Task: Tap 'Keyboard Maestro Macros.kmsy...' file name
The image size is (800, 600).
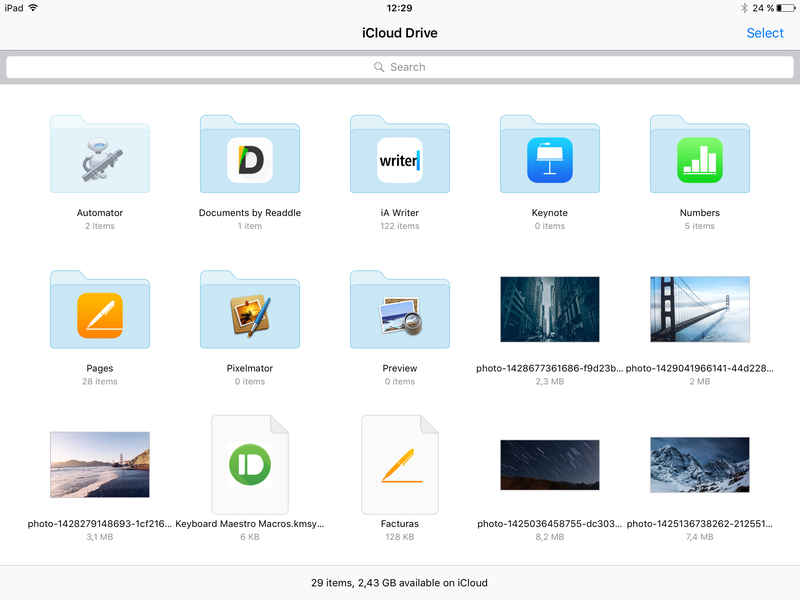Action: tap(250, 524)
